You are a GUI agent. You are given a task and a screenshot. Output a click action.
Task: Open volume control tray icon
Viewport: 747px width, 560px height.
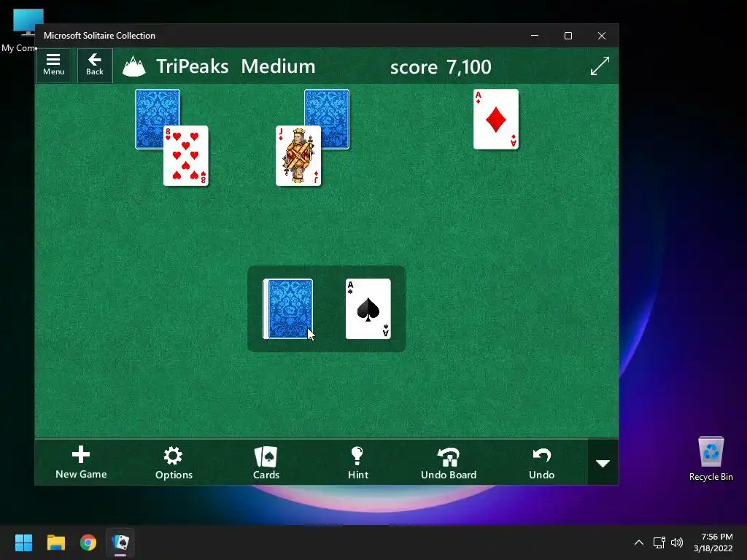click(676, 542)
